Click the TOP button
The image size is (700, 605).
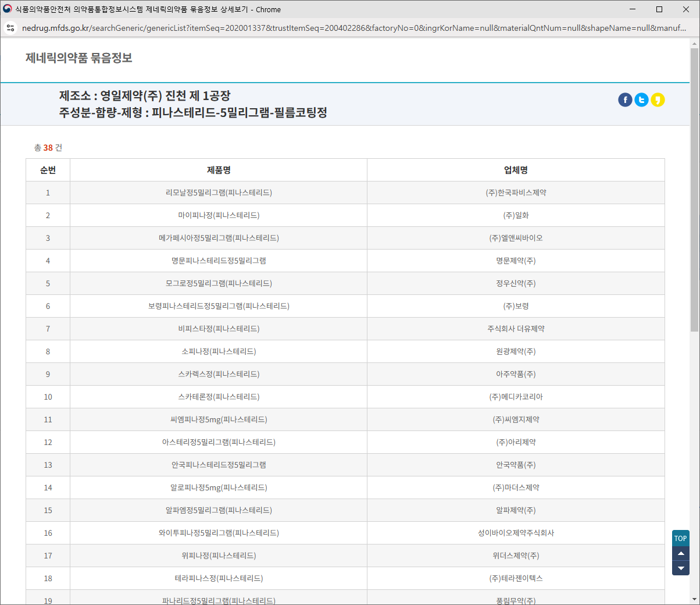[681, 538]
